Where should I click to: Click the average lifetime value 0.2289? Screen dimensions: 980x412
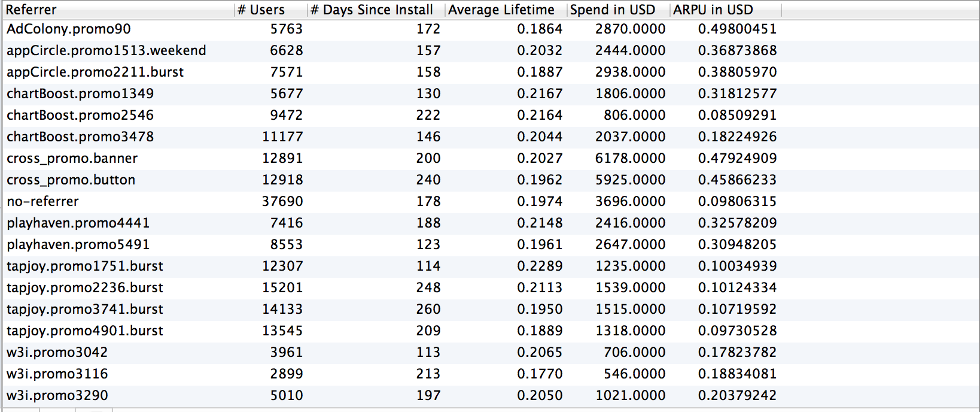tap(540, 266)
